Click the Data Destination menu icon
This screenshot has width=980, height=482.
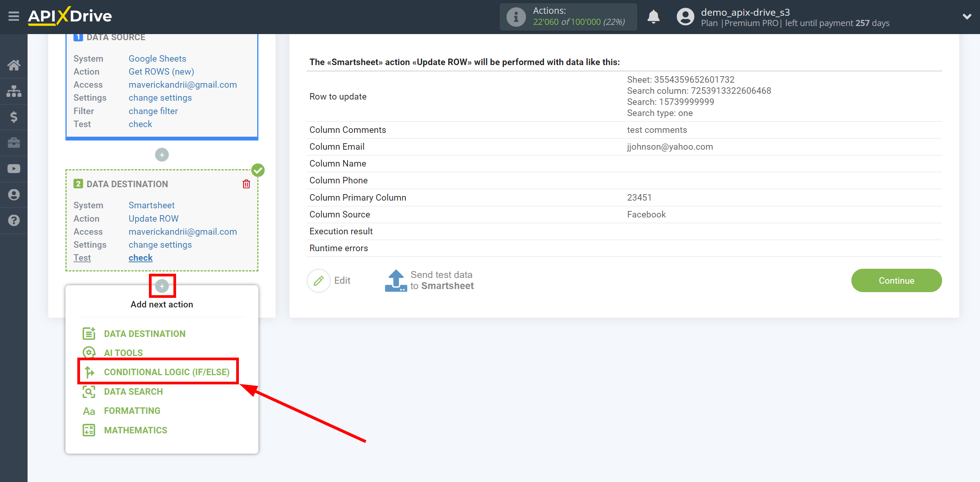pos(89,333)
